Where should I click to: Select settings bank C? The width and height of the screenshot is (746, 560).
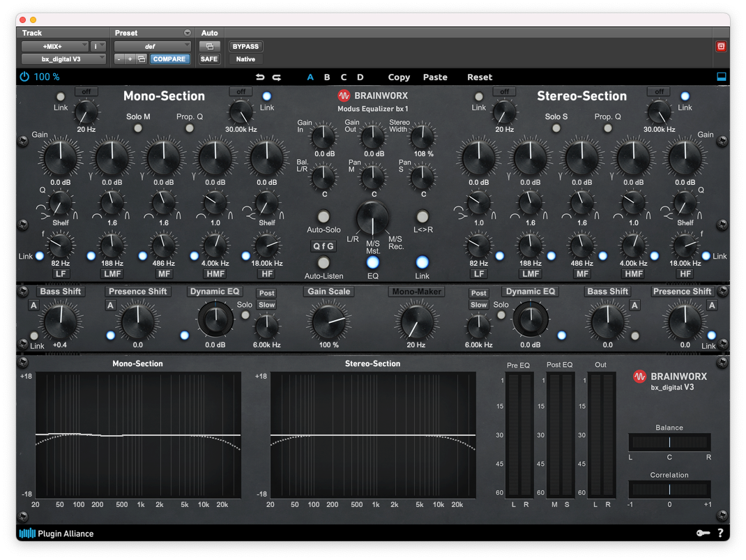(x=344, y=77)
